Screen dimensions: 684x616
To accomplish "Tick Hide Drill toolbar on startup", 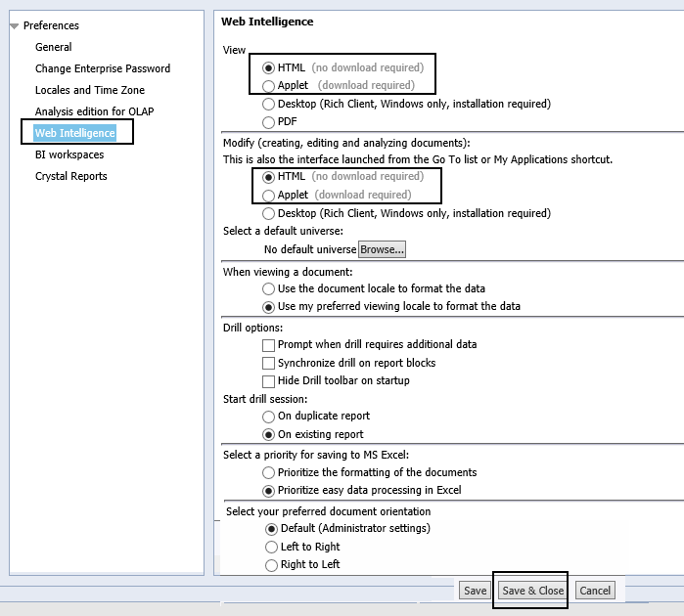I will pyautogui.click(x=268, y=380).
